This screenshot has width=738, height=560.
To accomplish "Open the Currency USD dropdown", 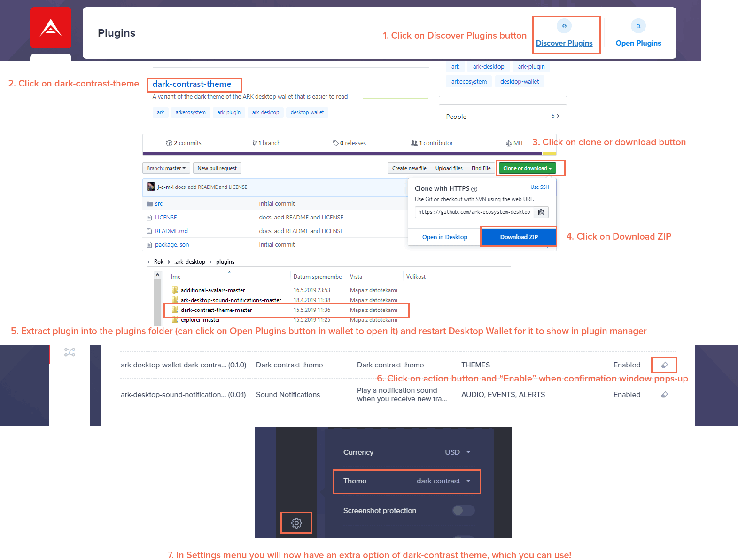I will tap(458, 452).
